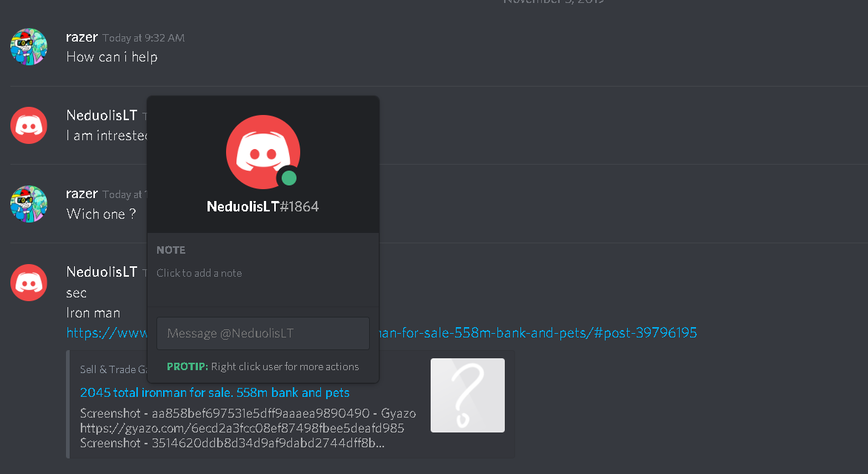Focus the 'Message @NeduolisLT' input box

(263, 333)
